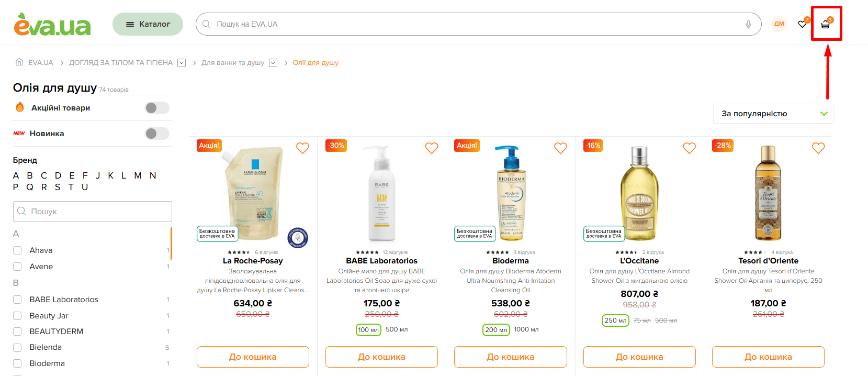Open the shopping cart icon

point(825,24)
